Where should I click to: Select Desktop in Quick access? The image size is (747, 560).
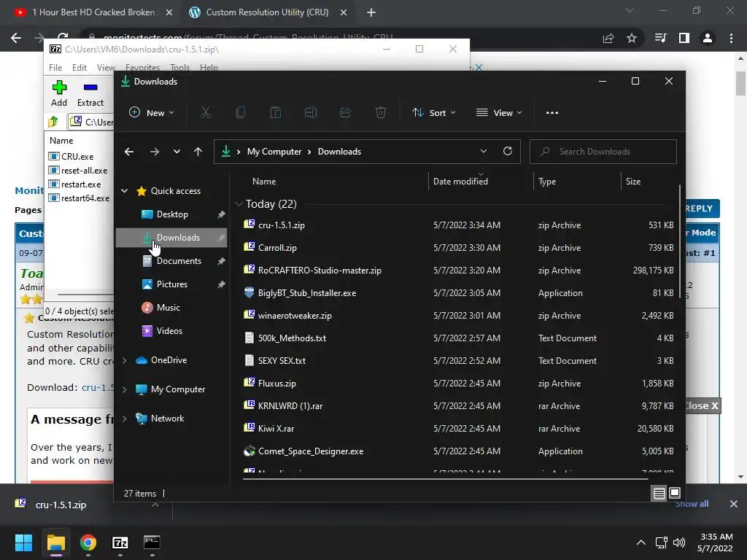pos(171,214)
